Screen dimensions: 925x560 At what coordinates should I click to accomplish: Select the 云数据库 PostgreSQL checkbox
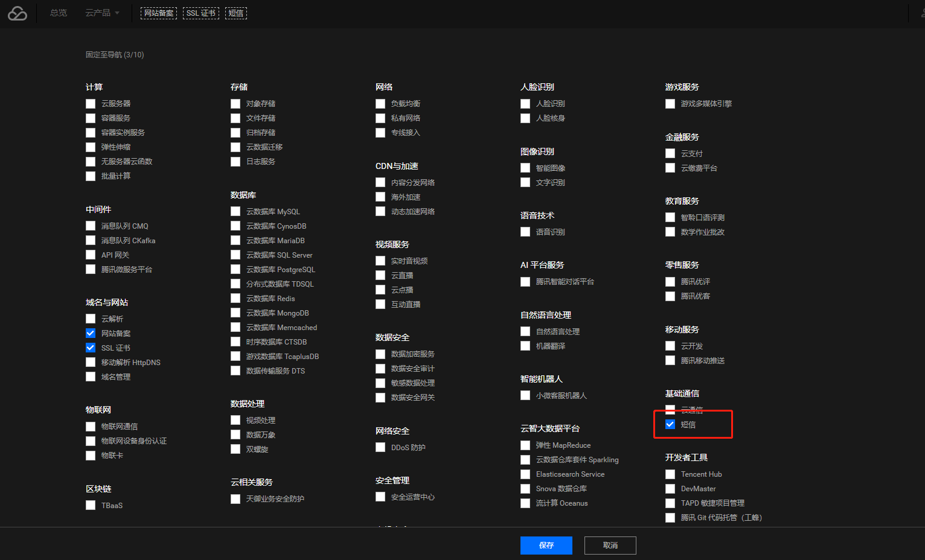pyautogui.click(x=235, y=269)
